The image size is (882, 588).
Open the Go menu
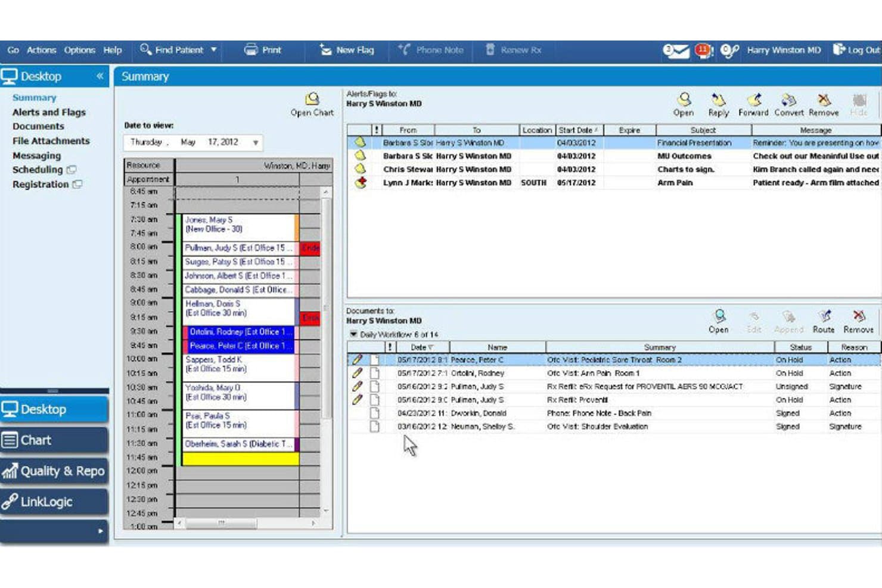tap(13, 50)
